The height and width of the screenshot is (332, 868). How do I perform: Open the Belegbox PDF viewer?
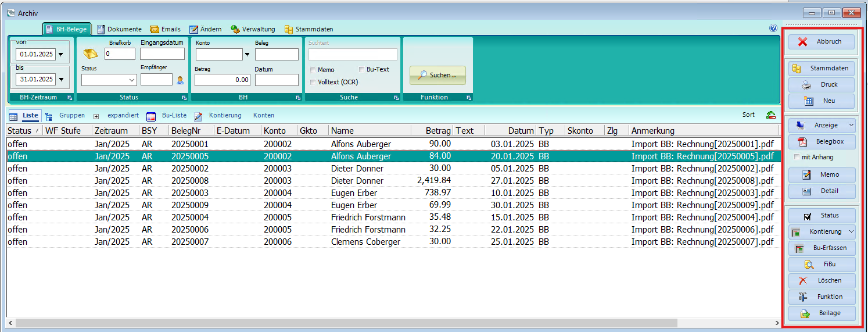[822, 141]
